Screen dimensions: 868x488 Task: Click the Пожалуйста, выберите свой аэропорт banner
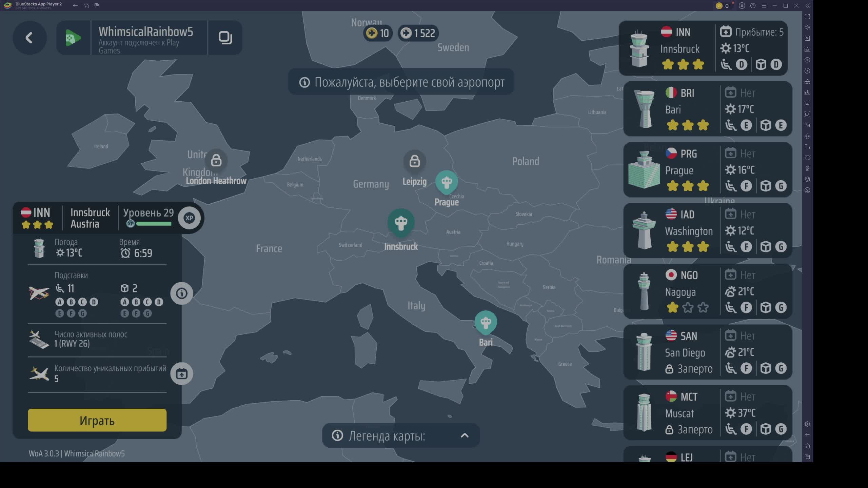point(401,82)
